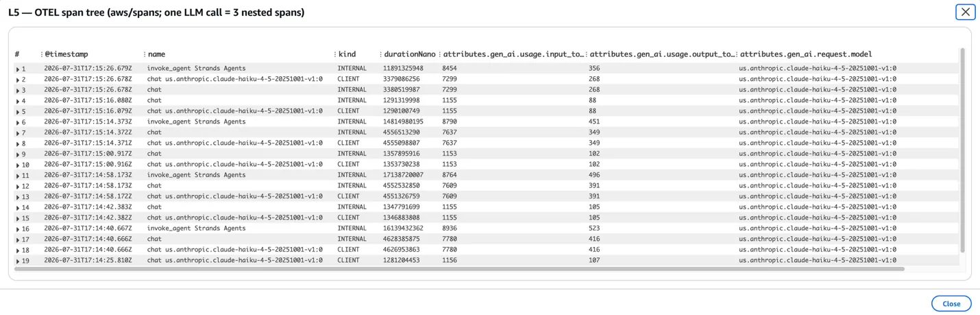Click invoke_agent Strands Agents name in row 1
The height and width of the screenshot is (315, 980).
pos(196,69)
